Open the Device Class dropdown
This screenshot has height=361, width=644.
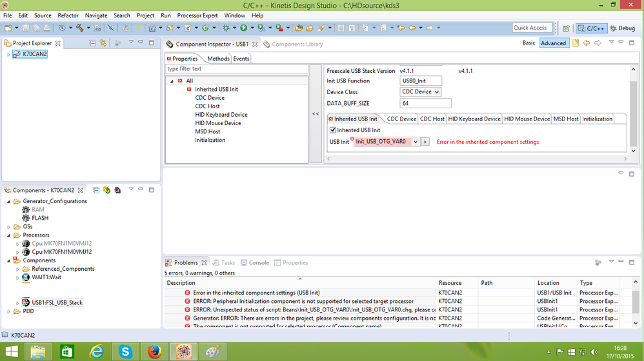[x=437, y=92]
